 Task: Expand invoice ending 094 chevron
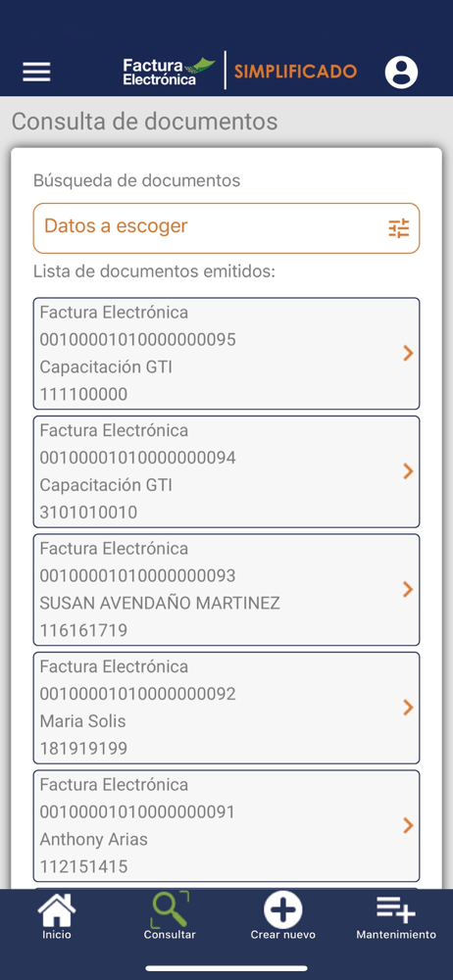(408, 471)
